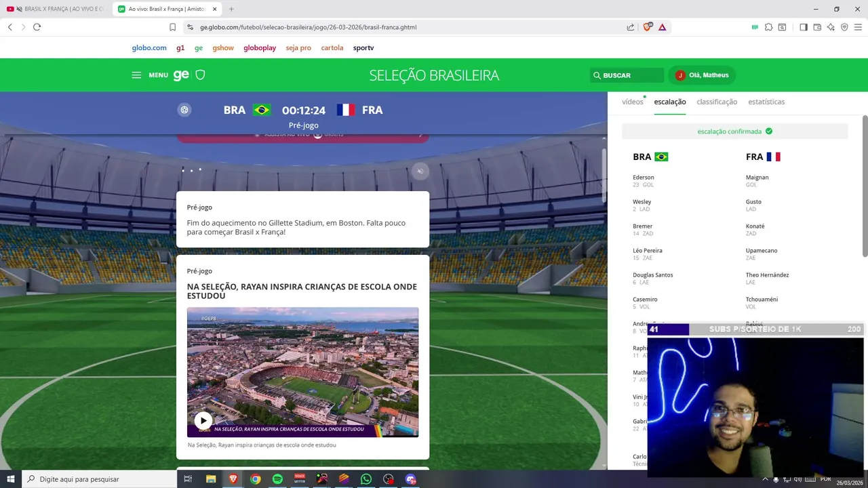Open Brave Shields lion icon
This screenshot has height=488, width=868.
(648, 27)
